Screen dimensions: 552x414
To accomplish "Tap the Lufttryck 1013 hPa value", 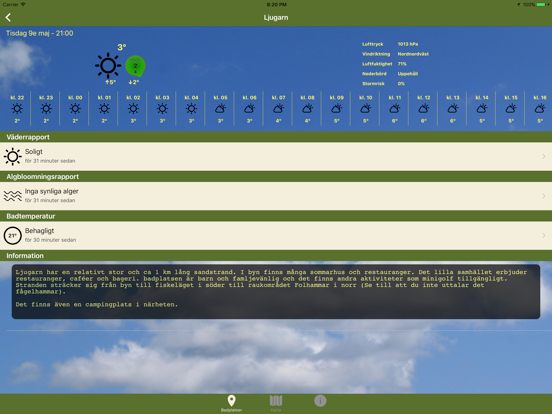I will tap(408, 44).
